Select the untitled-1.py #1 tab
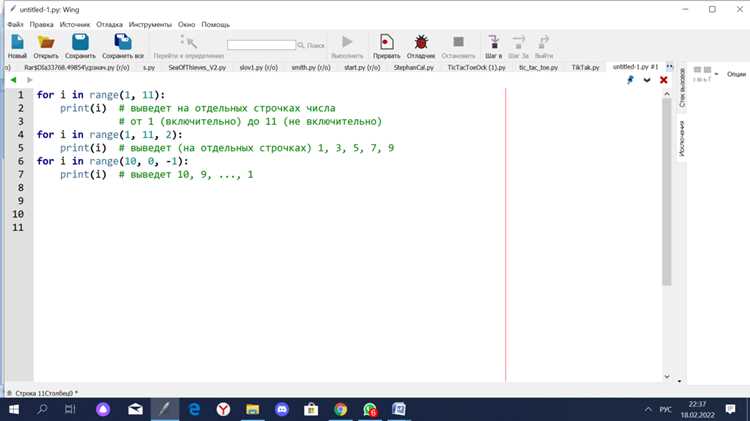The width and height of the screenshot is (750, 421). 635,67
